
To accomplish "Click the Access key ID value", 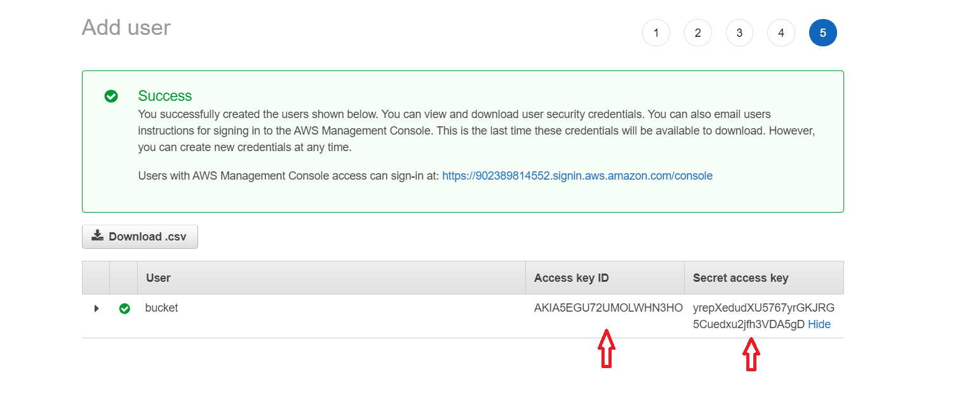I will point(608,308).
